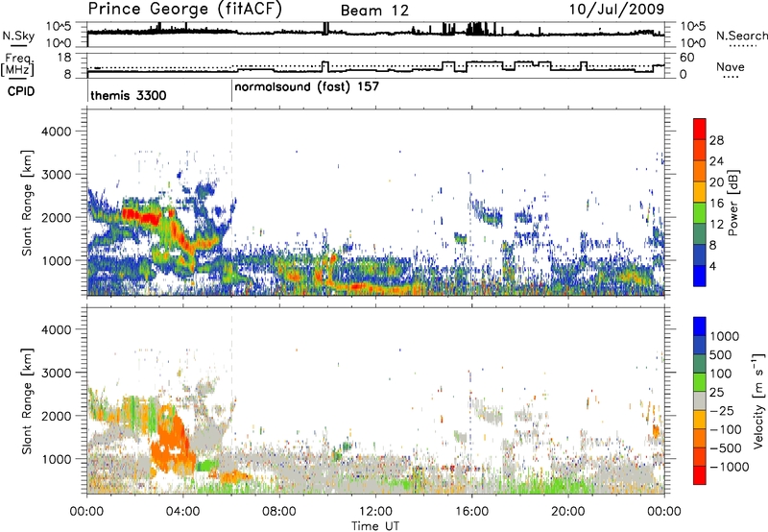Click the 'Prince George (fitACF)' title text
Viewport: 768px width, 532px height.
pos(185,10)
